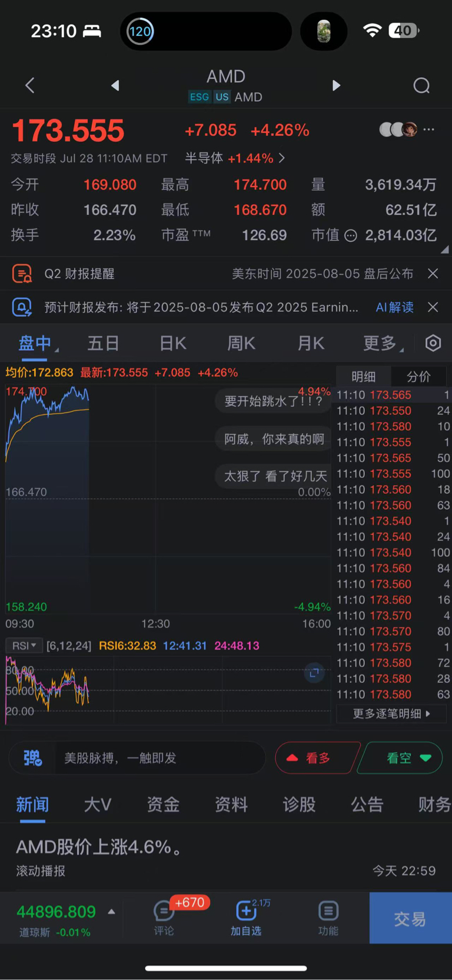Viewport: 452px width, 980px height.
Task: Switch to next stock with right triangle
Action: [x=336, y=85]
